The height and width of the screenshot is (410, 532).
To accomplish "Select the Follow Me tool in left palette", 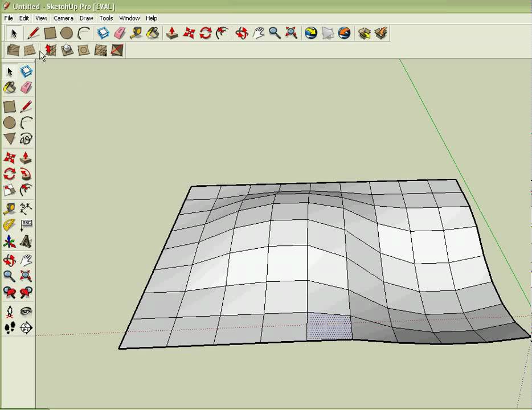I will (26, 174).
